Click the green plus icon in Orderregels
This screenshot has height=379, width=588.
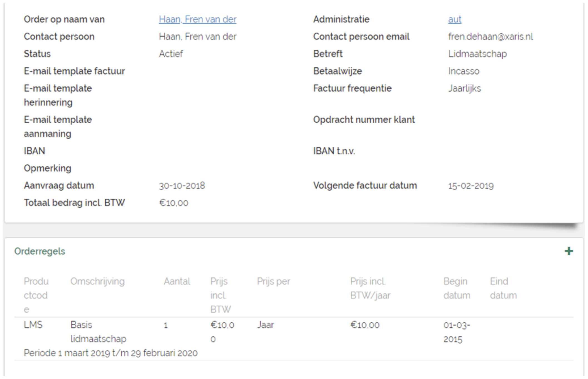click(569, 251)
